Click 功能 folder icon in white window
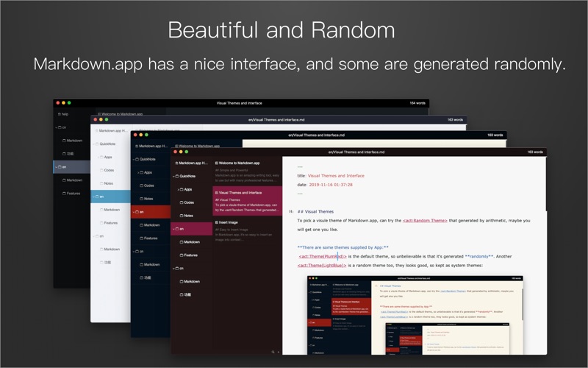Viewport: 588px width, 368px height. (101, 262)
